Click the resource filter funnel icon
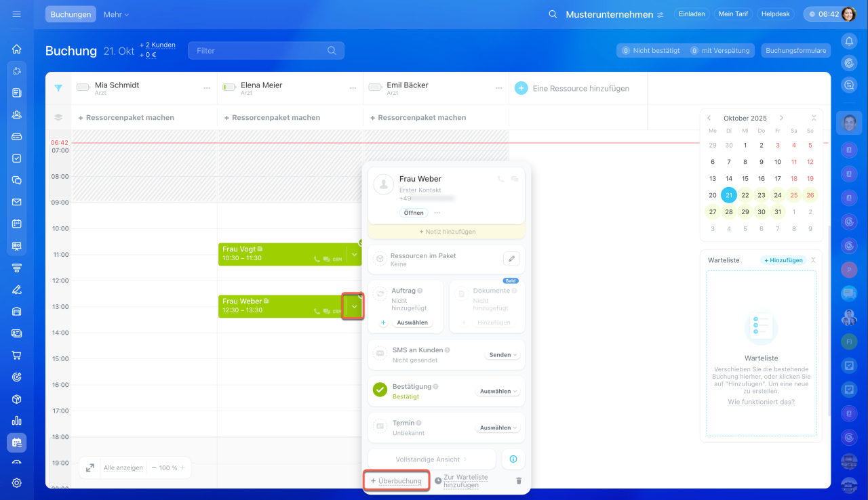This screenshot has width=868, height=500. click(x=58, y=88)
